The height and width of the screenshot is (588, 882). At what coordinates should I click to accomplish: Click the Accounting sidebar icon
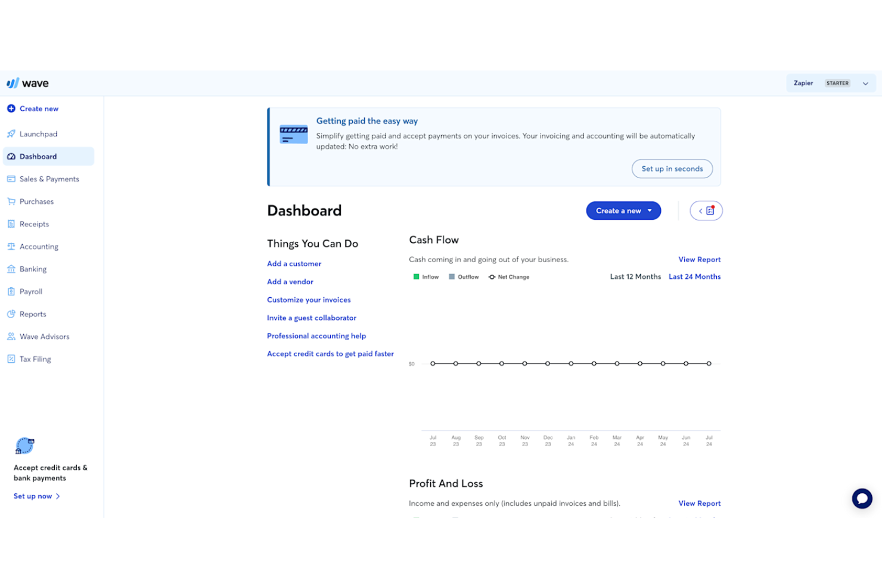pos(11,246)
